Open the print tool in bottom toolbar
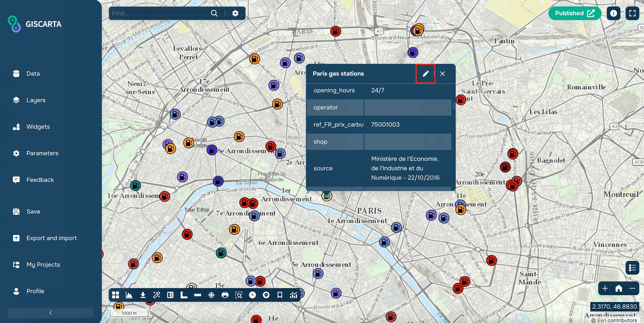Viewport: 644px width, 323px height. (225, 295)
